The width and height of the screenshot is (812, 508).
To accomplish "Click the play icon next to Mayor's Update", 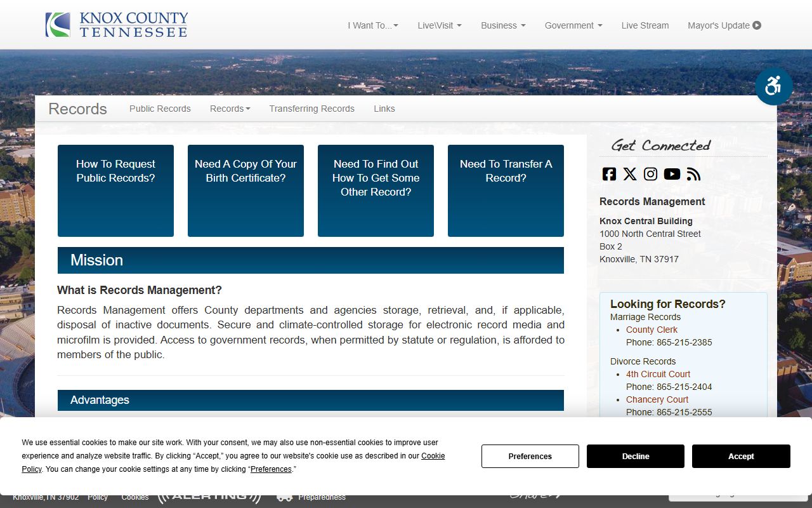I will (757, 25).
